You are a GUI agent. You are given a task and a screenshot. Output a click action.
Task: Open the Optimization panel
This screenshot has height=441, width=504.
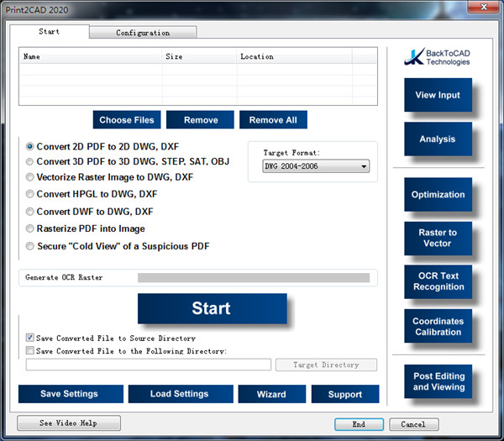click(438, 195)
